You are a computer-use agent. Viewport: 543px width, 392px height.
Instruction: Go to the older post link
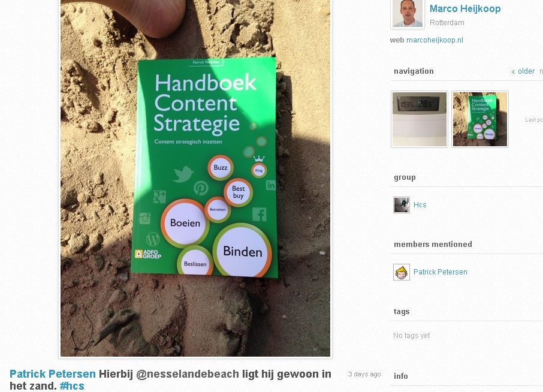point(523,71)
